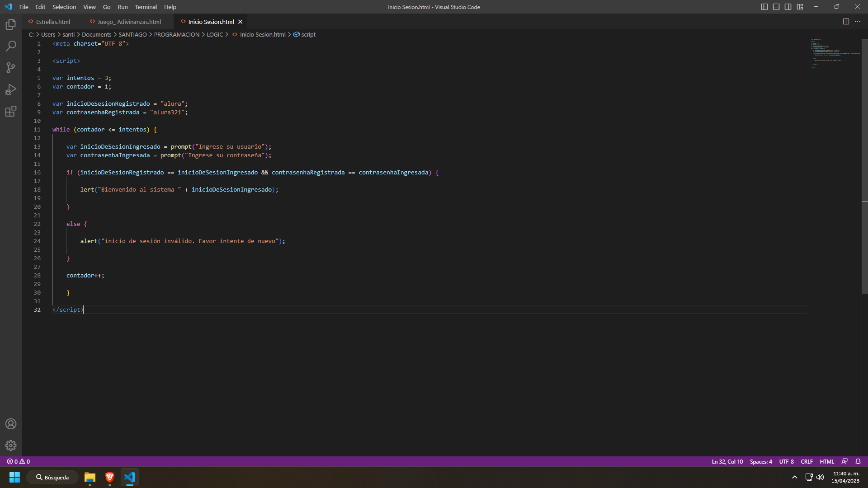Viewport: 868px width, 488px height.
Task: Open errors and warnings status indicator
Action: (19, 461)
